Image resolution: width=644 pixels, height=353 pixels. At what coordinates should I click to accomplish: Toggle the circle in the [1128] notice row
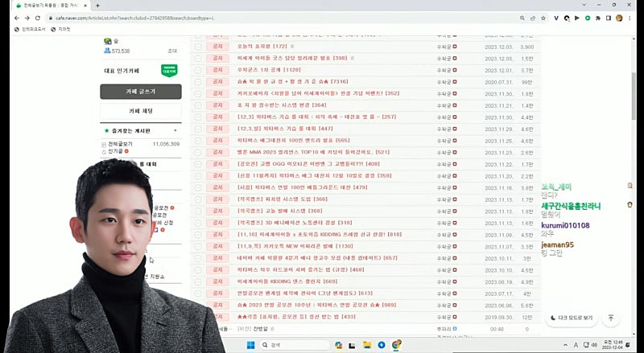click(x=198, y=70)
